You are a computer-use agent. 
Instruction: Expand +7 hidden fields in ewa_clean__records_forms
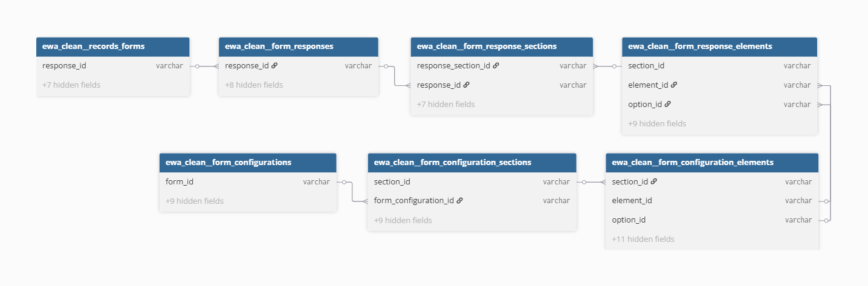pyautogui.click(x=71, y=85)
